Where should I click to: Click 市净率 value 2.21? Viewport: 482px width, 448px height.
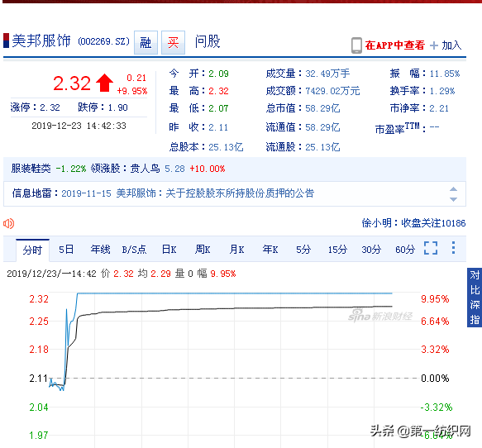(x=439, y=108)
